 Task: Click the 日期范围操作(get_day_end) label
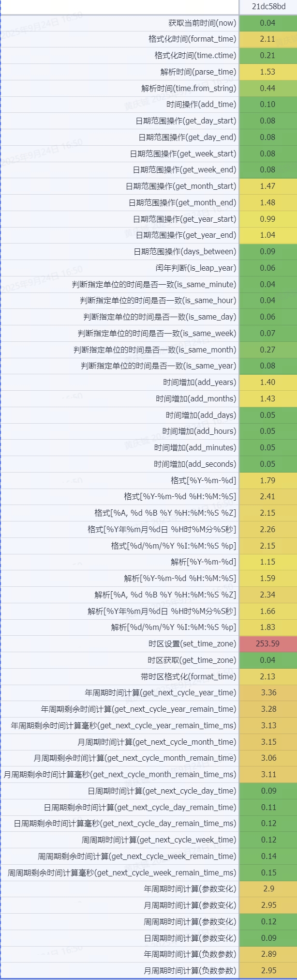point(187,137)
